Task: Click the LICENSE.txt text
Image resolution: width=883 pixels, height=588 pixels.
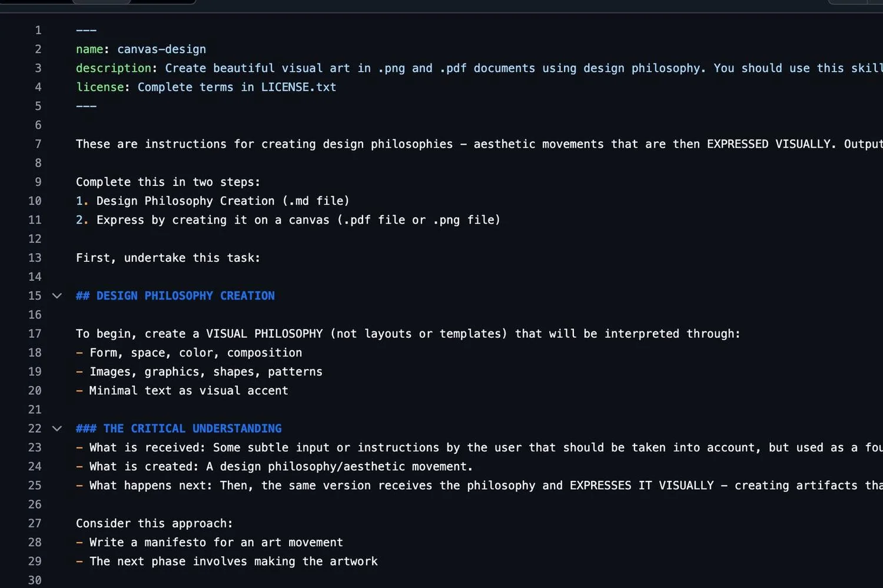Action: point(298,87)
